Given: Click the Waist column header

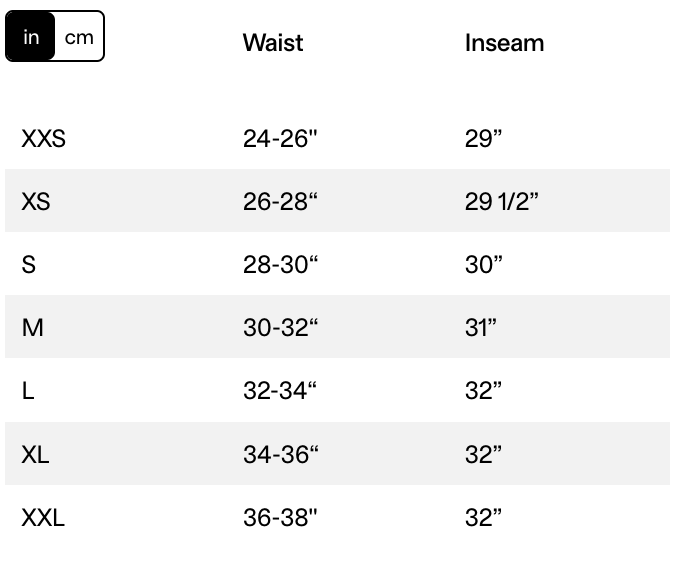Looking at the screenshot, I should point(272,43).
